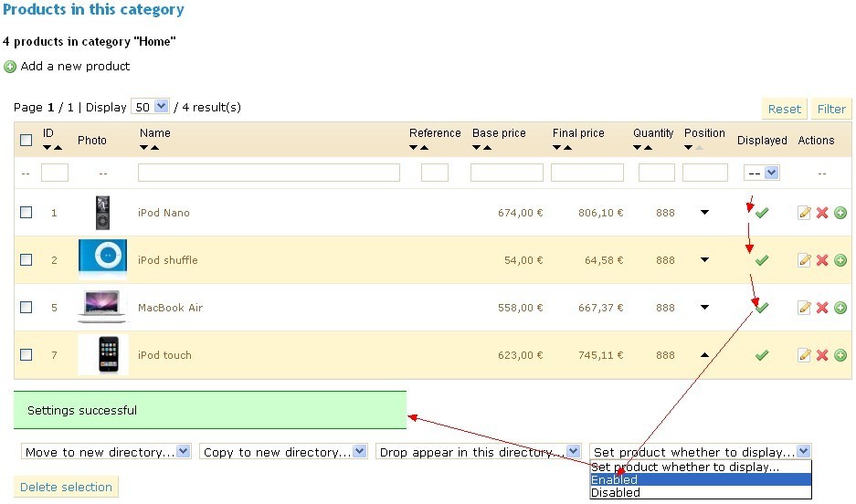
Task: Move MacBook Air position down
Action: (704, 307)
